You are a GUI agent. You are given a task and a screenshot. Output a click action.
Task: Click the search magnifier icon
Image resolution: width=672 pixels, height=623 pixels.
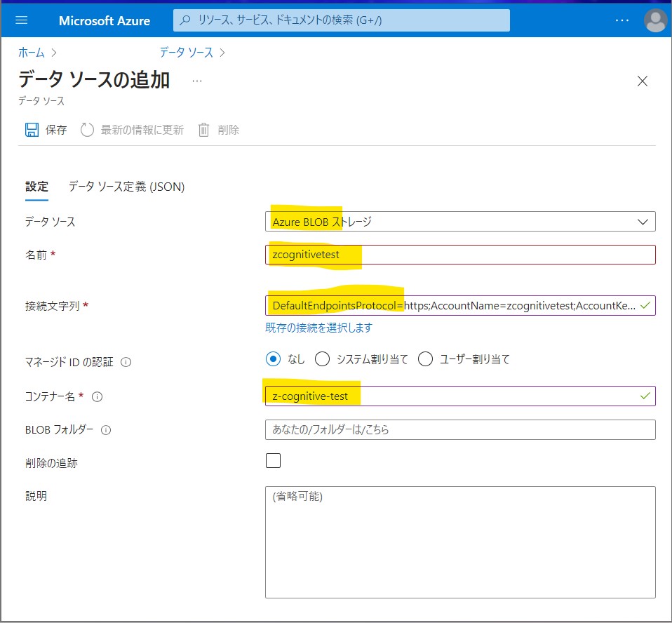coord(185,20)
